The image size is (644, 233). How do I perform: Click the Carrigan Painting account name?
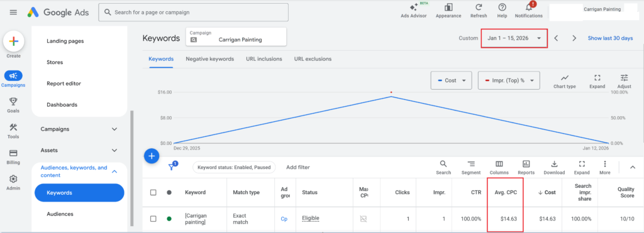[602, 9]
